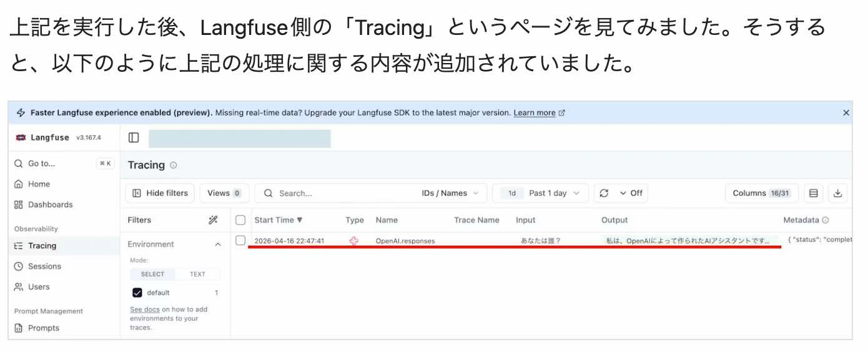Switch filter mode to TEXT
The image size is (868, 352).
click(197, 274)
